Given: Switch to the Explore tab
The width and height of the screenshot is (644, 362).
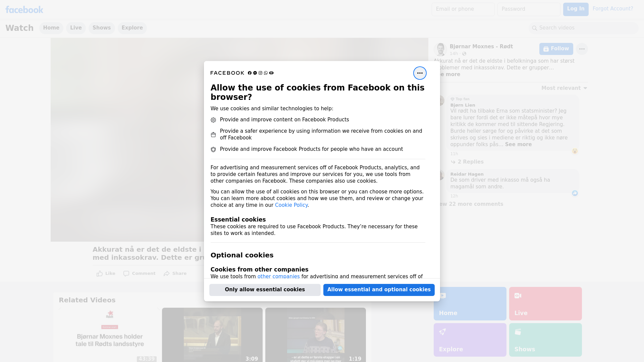Looking at the screenshot, I should (132, 28).
